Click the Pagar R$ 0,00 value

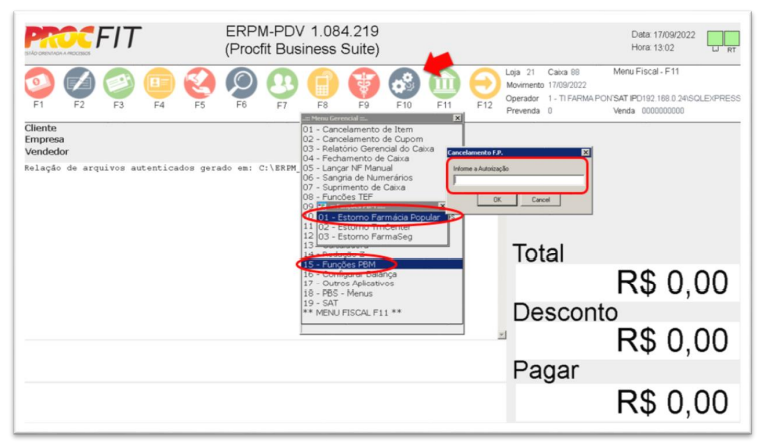(x=672, y=402)
